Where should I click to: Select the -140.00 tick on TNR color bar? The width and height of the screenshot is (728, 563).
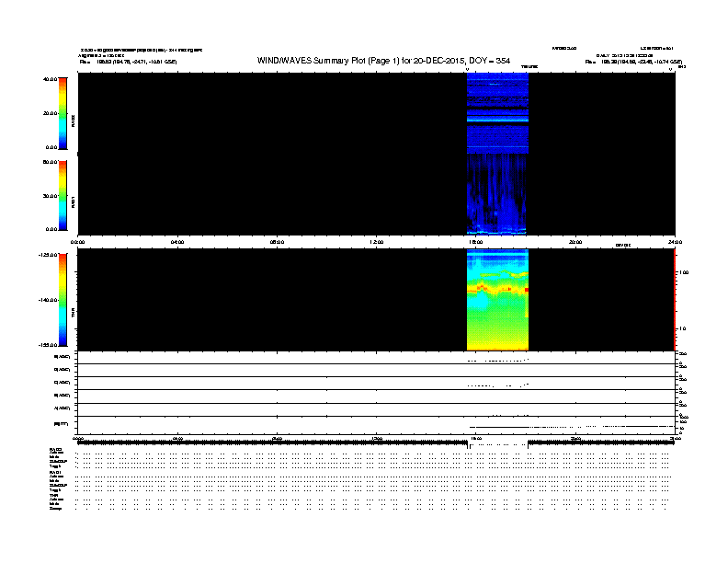coord(48,300)
